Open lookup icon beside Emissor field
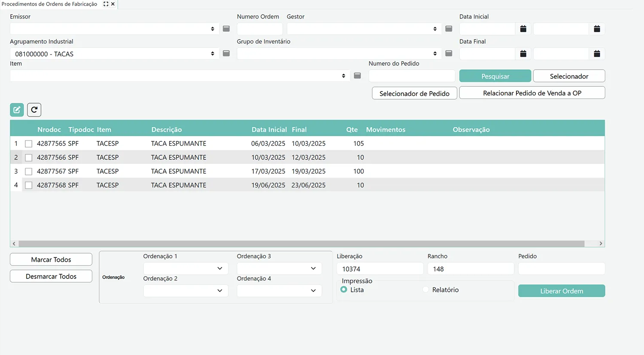 pyautogui.click(x=226, y=29)
